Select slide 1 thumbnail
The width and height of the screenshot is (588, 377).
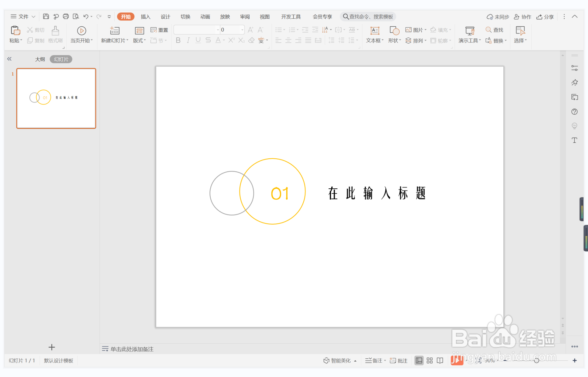tap(56, 98)
